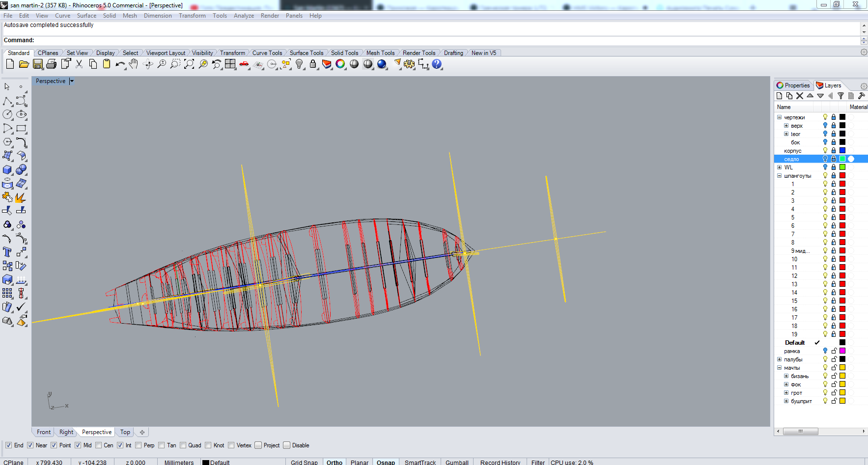Click the Explode tool icon

point(21,197)
